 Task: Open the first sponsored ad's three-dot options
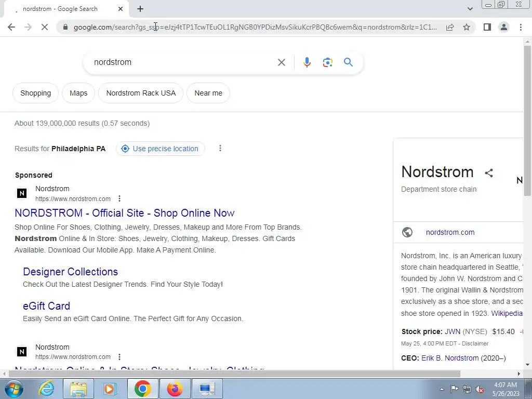coord(119,198)
